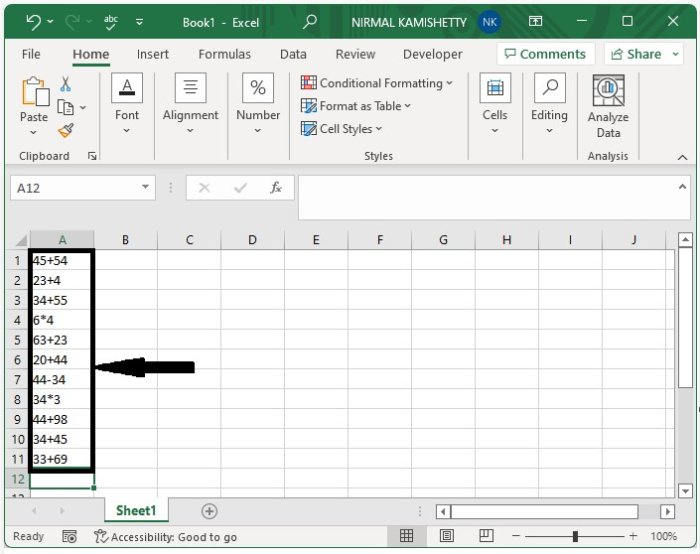
Task: Open the Editing group menu
Action: point(550,104)
